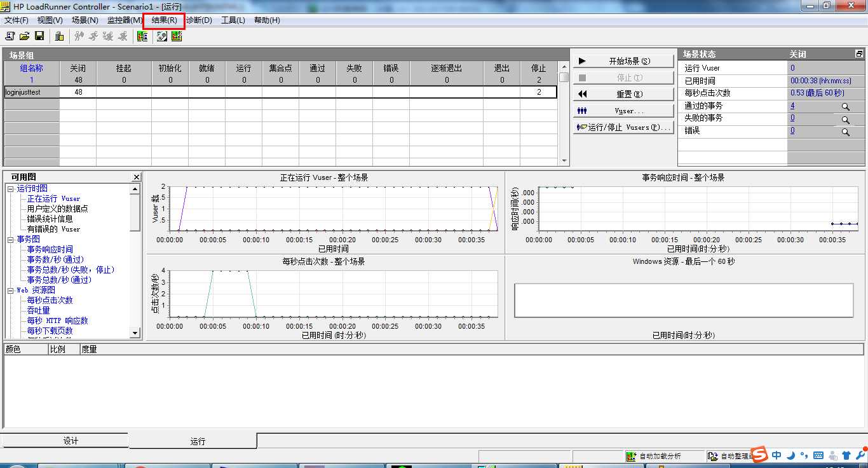Select 正在运行 Vuser in graph tree
Screen dimensions: 868x468
click(53, 198)
